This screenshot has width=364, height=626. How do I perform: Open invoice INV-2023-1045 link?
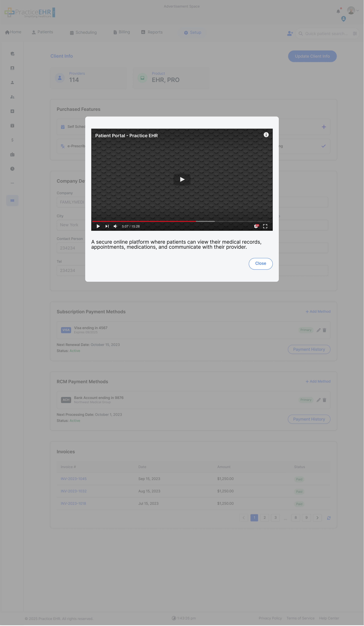point(73,479)
